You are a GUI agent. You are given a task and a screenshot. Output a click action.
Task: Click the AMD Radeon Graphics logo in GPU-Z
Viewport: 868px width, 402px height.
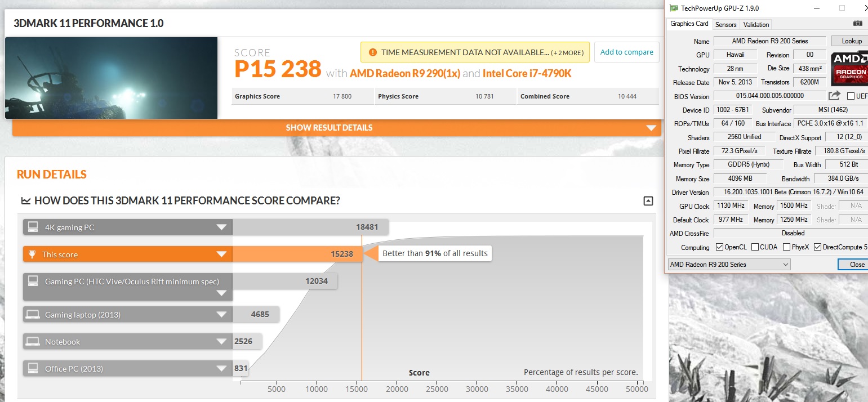pyautogui.click(x=849, y=68)
